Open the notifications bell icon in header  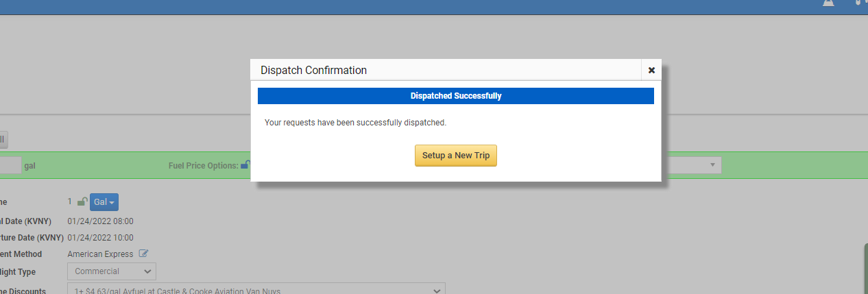pyautogui.click(x=828, y=3)
